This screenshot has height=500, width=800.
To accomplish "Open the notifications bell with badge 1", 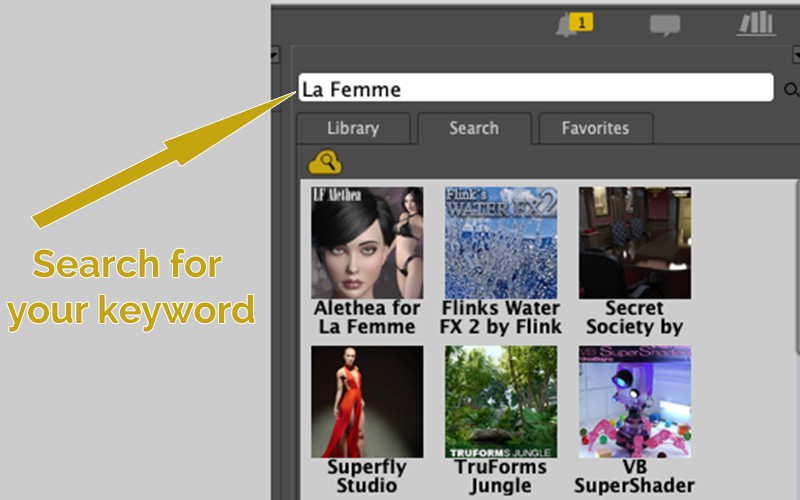I will [x=574, y=24].
